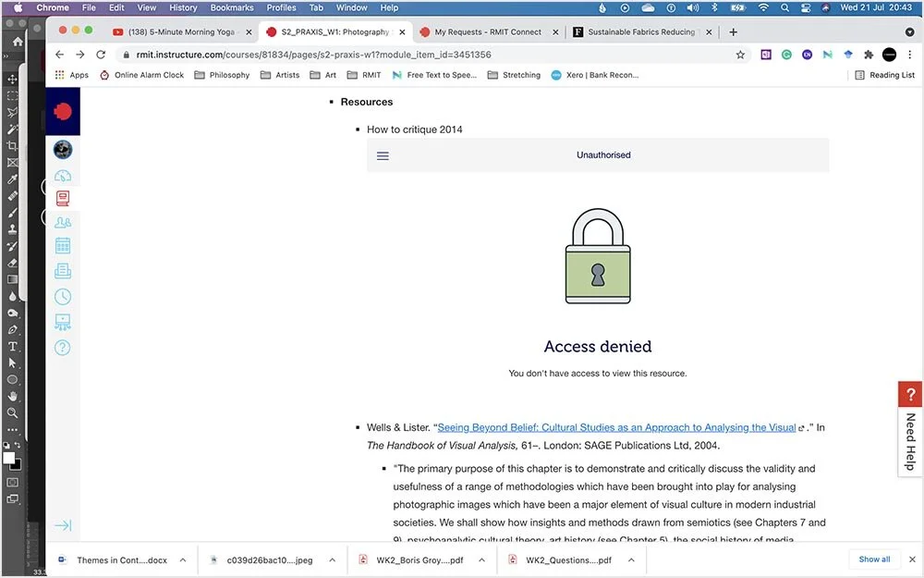Open the Courses icon in Canvas sidebar
924x578 pixels.
click(x=63, y=198)
